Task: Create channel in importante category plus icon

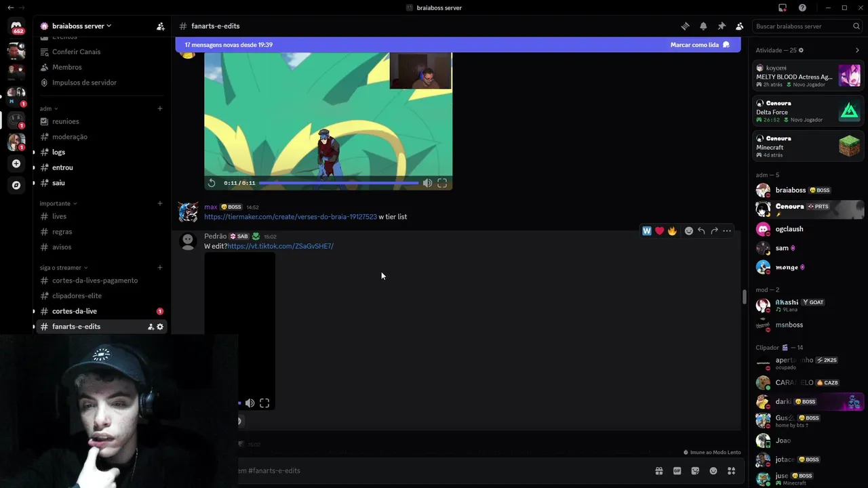Action: click(160, 203)
